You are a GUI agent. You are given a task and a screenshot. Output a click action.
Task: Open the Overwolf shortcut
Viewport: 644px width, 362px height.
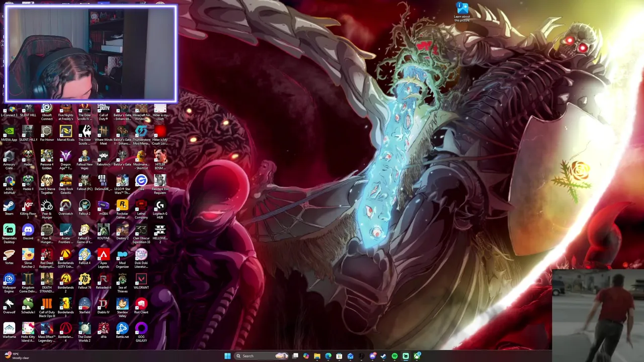pos(9,306)
